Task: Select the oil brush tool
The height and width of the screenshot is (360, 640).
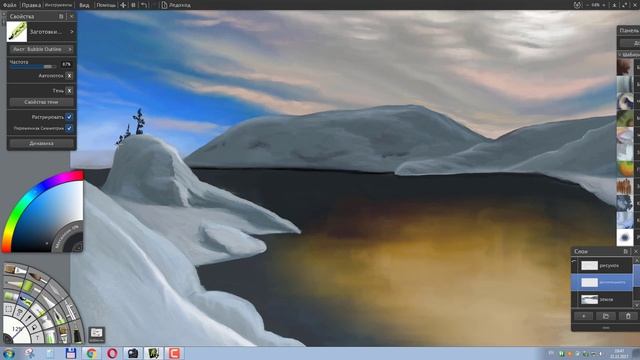Action: 15,270
